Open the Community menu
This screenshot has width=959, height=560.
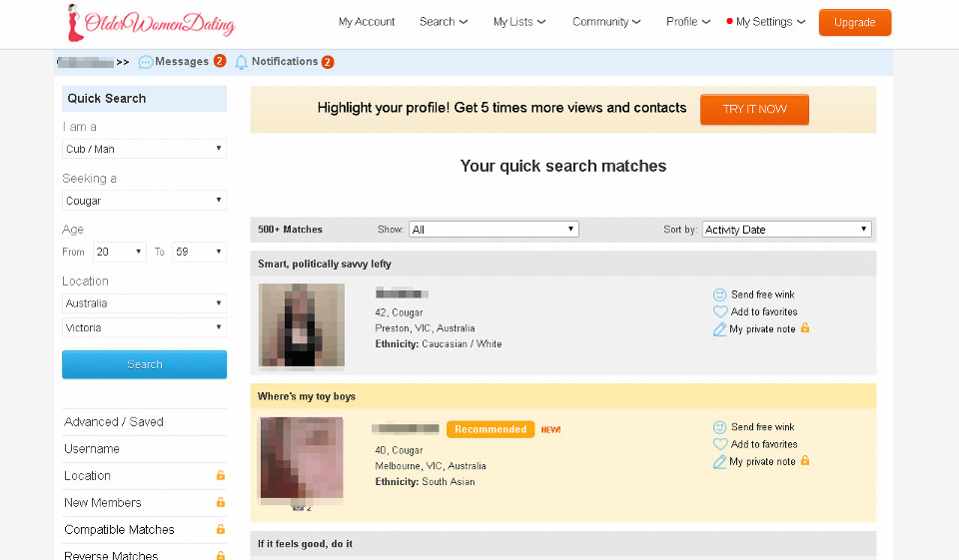tap(606, 22)
